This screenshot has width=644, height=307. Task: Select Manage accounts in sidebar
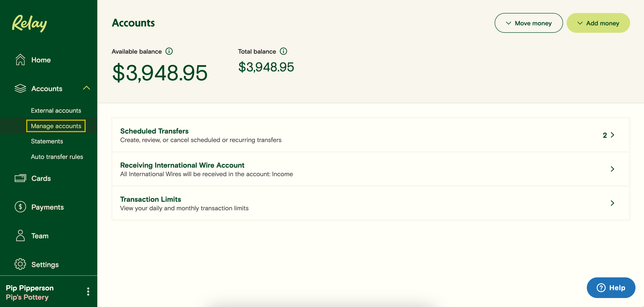pyautogui.click(x=56, y=126)
